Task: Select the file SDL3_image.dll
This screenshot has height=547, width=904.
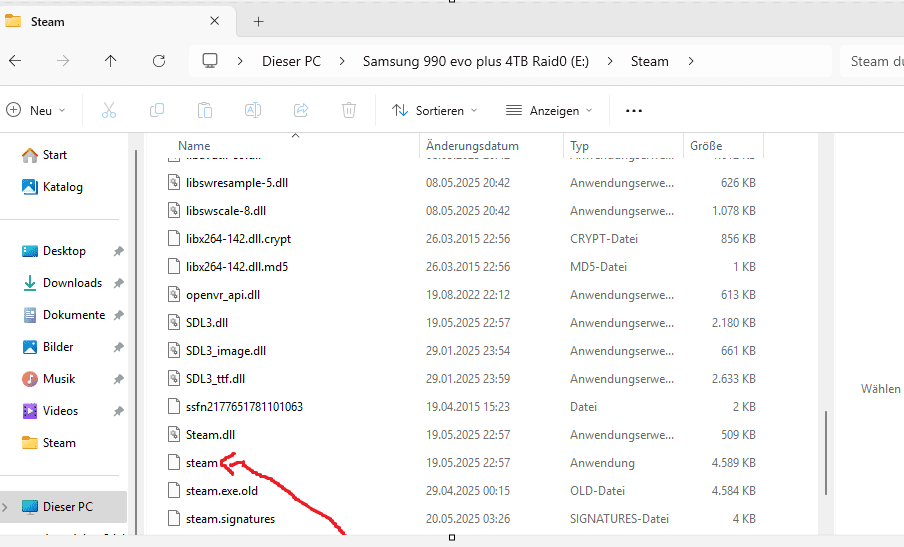Action: tap(225, 351)
